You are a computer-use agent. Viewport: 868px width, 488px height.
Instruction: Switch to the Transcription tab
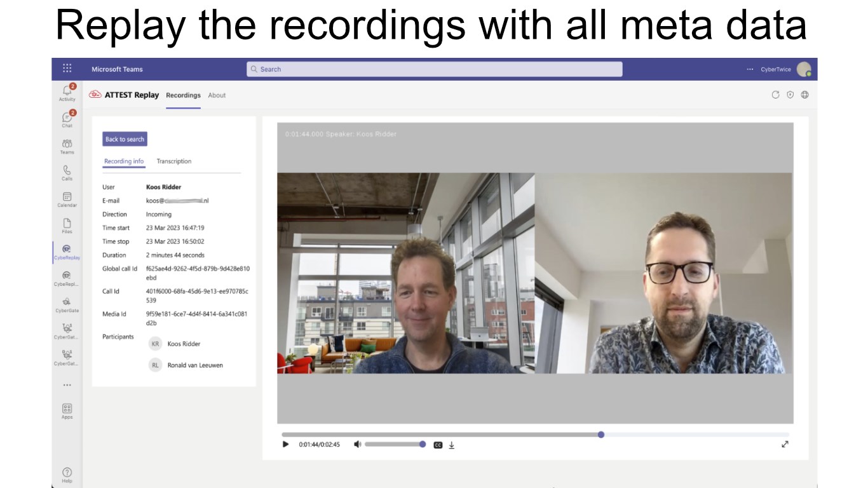pyautogui.click(x=174, y=161)
